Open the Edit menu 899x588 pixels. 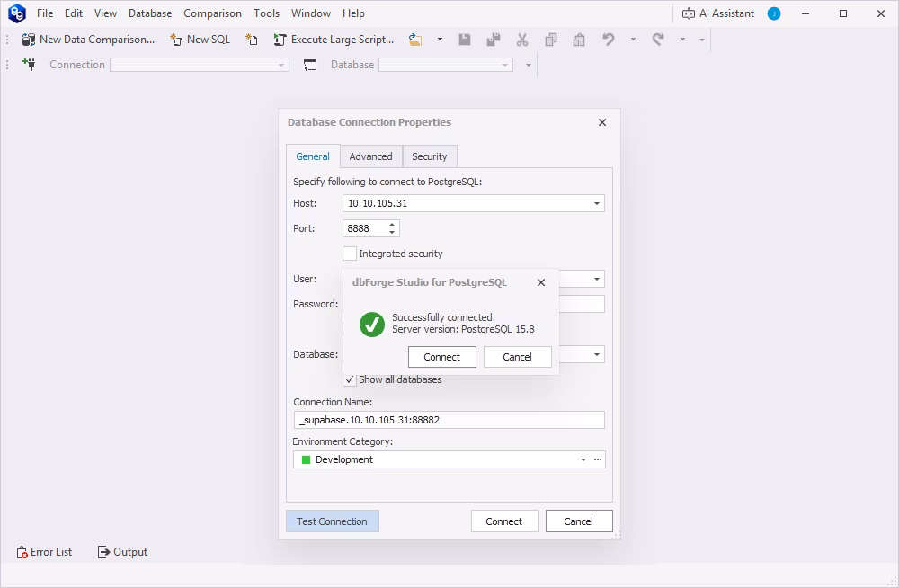click(x=74, y=13)
